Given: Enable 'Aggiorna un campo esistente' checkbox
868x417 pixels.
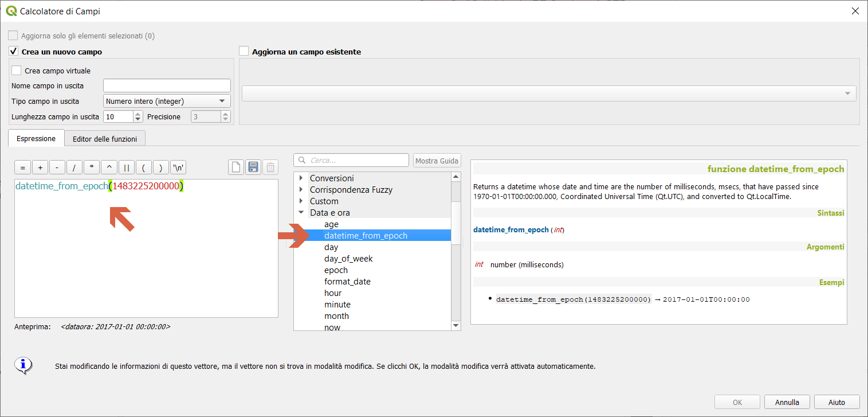Looking at the screenshot, I should point(244,51).
